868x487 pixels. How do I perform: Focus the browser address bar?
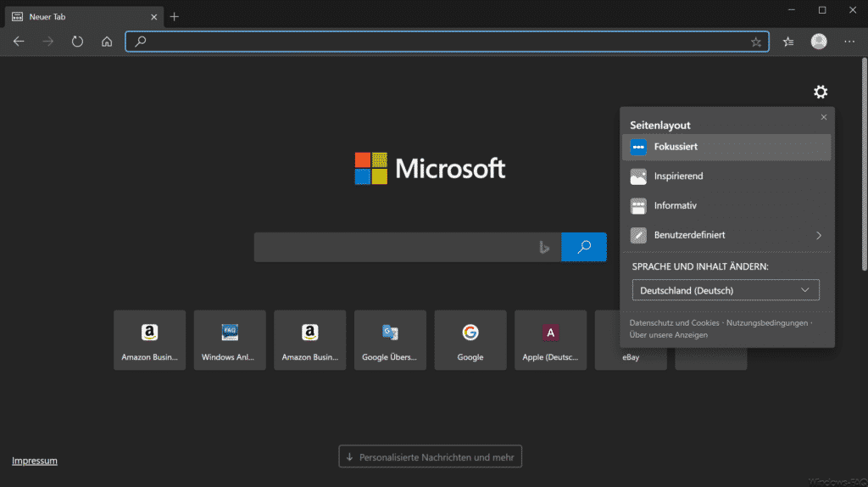[x=447, y=42]
